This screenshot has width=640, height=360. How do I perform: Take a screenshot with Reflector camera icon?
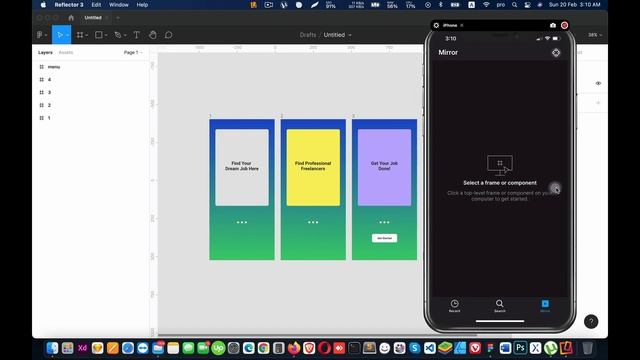[x=553, y=25]
